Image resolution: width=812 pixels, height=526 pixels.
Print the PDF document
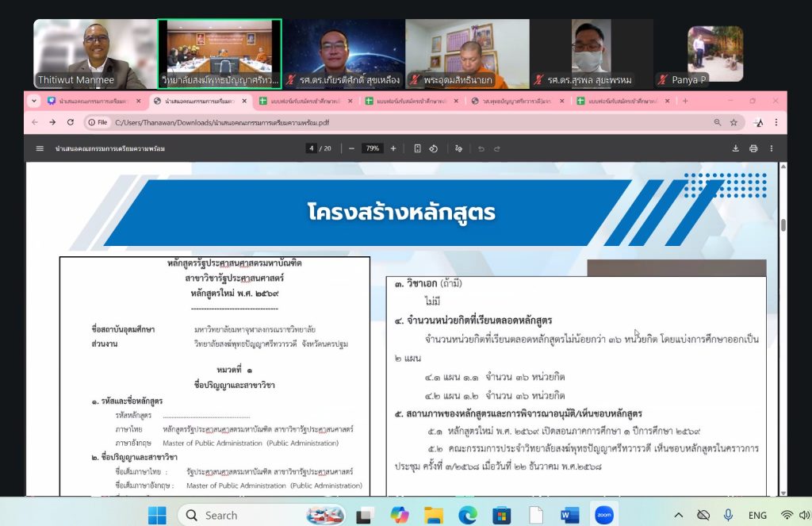click(753, 148)
